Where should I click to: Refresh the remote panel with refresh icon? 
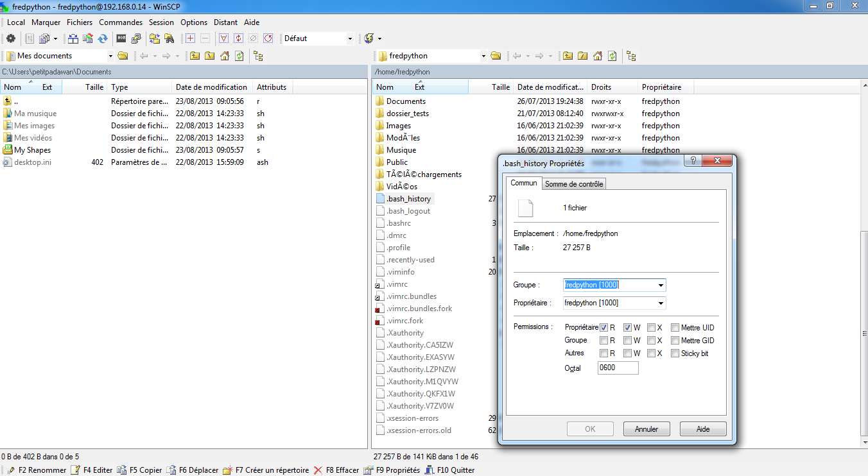click(612, 55)
